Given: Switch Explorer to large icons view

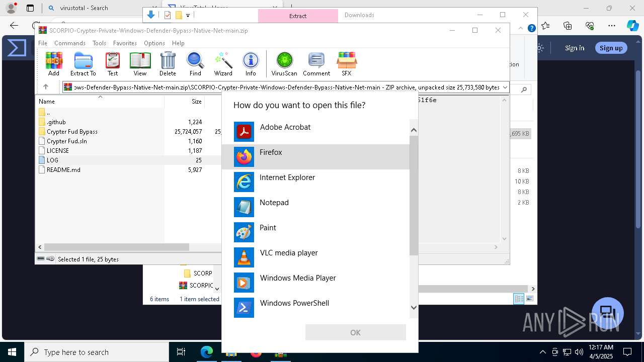Looking at the screenshot, I should (530, 299).
